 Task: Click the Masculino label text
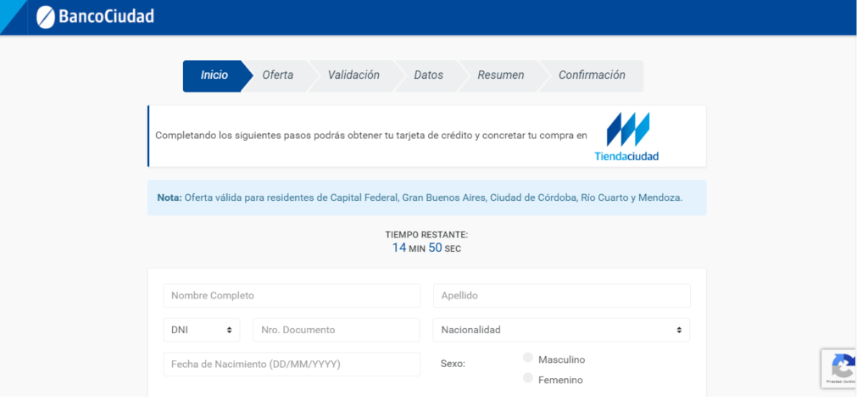point(561,359)
